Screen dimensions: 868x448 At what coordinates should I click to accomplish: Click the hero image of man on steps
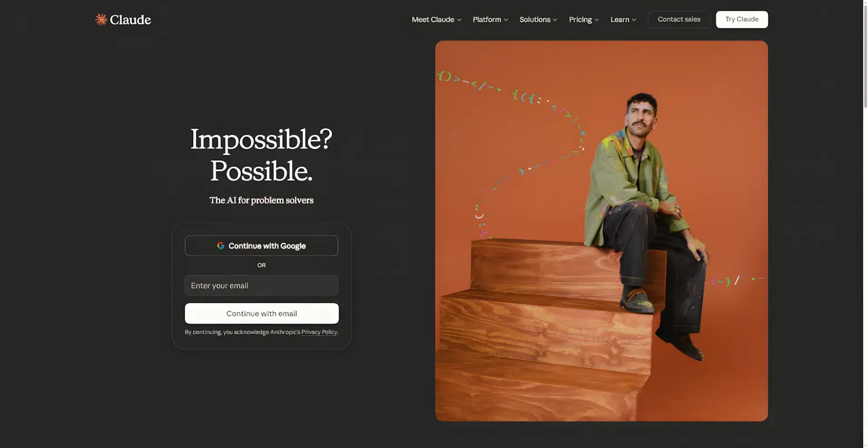click(601, 231)
